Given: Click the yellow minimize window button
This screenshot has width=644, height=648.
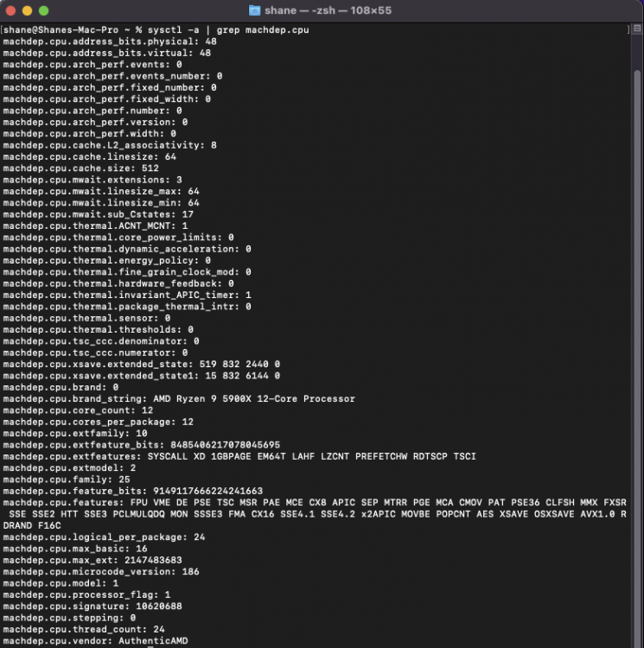Looking at the screenshot, I should [28, 10].
